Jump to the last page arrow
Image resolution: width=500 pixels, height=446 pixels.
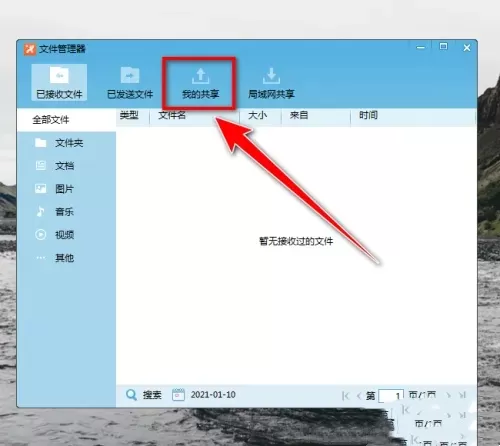point(462,395)
